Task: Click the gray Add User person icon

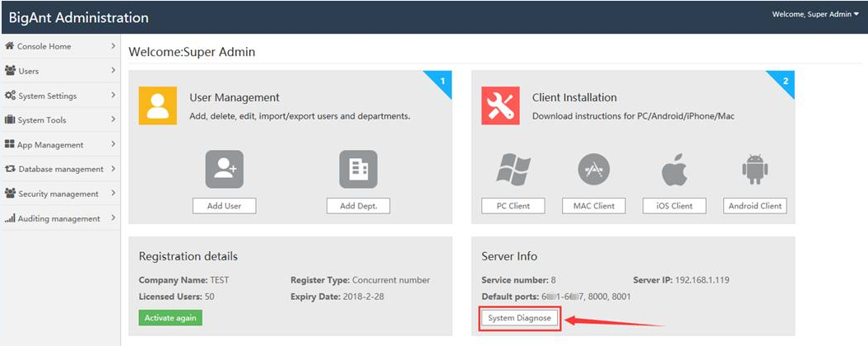Action: [x=224, y=169]
